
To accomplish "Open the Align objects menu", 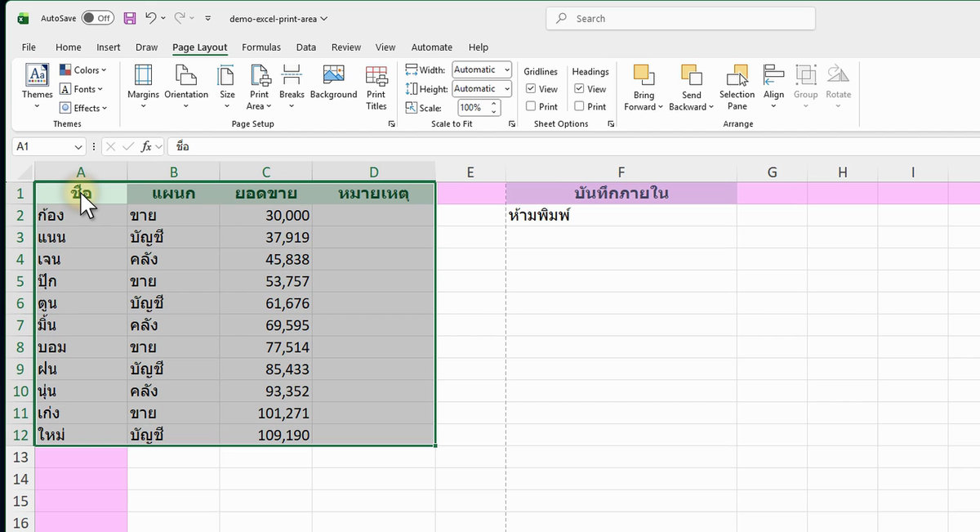I will (x=773, y=87).
